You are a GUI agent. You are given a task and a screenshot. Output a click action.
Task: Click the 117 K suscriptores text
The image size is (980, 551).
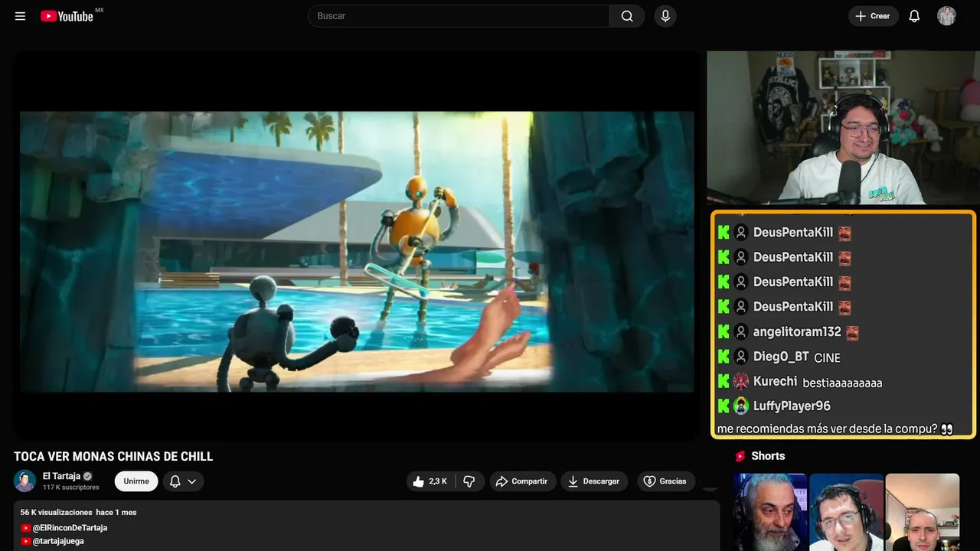[71, 487]
